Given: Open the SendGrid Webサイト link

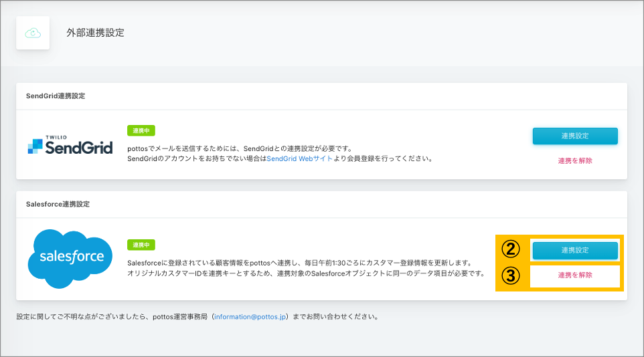Looking at the screenshot, I should (299, 159).
